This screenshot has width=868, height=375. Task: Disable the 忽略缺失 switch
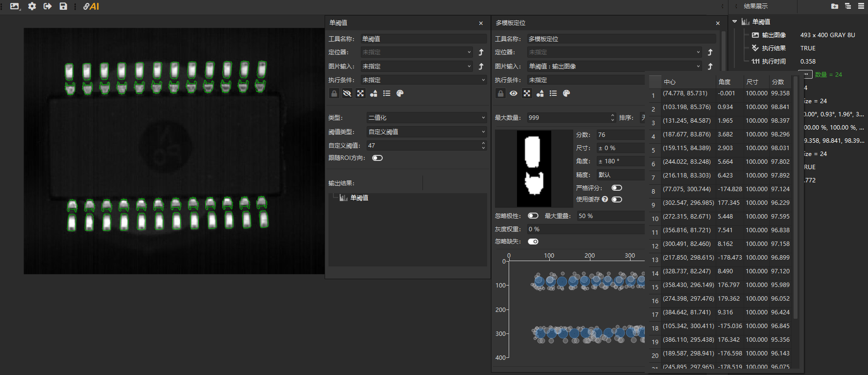[533, 242]
